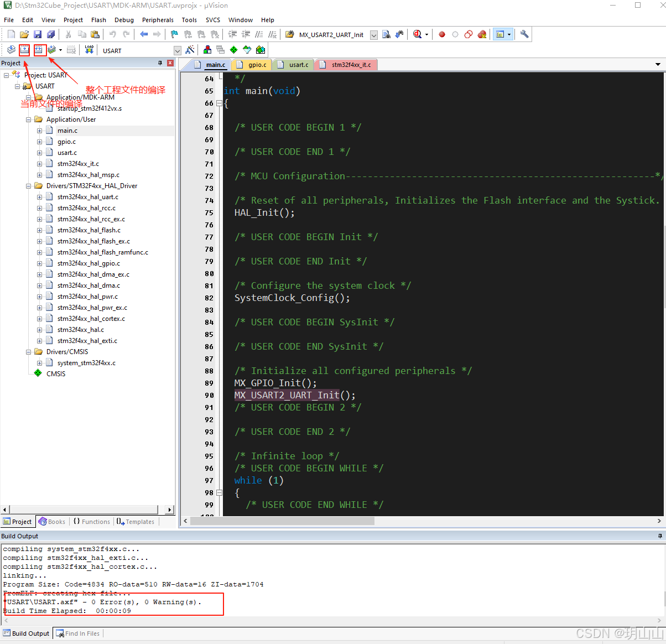Open the editor tab list dropdown arrow
The image size is (666, 644).
(658, 65)
